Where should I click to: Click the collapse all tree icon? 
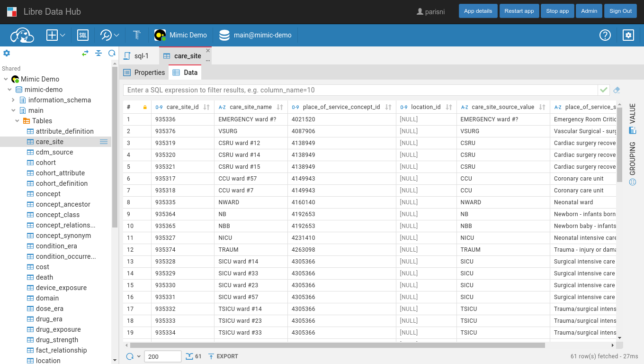(x=98, y=53)
